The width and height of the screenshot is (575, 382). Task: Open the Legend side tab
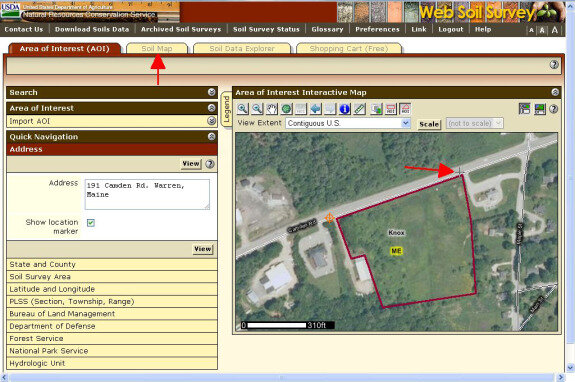point(227,109)
